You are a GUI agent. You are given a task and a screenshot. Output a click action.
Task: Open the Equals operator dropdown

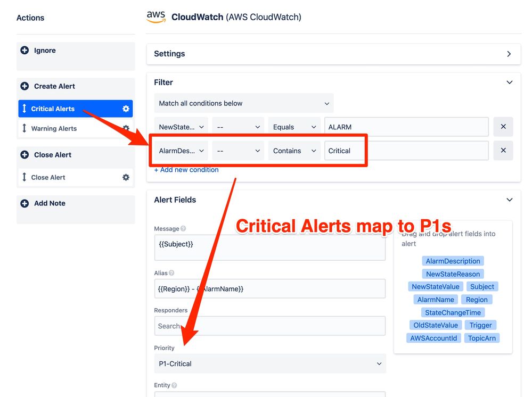[x=294, y=127]
